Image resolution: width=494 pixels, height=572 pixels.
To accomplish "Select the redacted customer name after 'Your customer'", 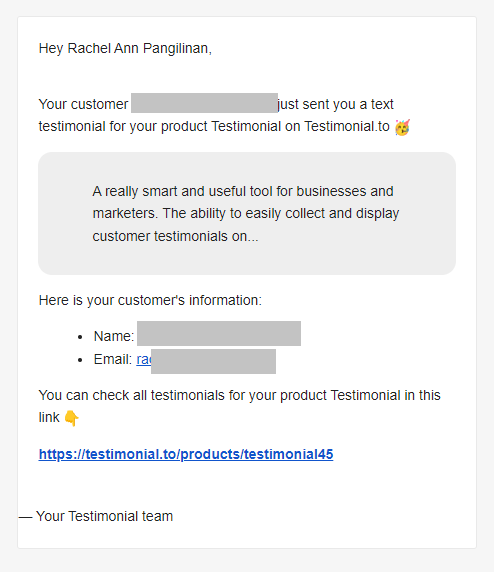I will [204, 103].
